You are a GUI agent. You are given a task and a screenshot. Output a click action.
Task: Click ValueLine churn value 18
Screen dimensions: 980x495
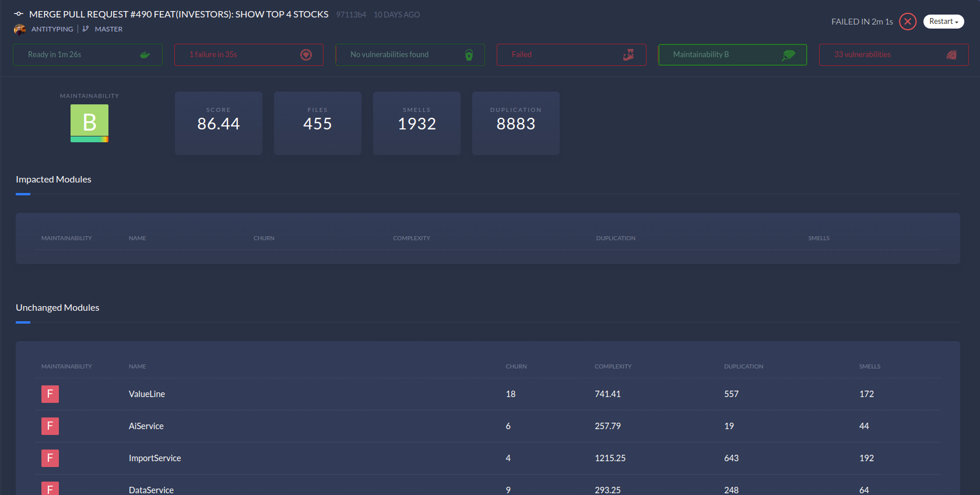coord(511,394)
